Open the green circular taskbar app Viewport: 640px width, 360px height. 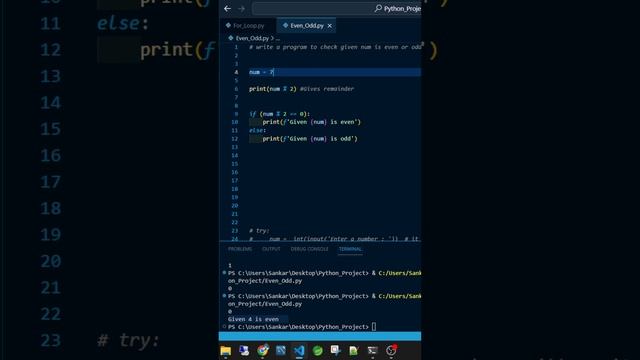(x=318, y=351)
